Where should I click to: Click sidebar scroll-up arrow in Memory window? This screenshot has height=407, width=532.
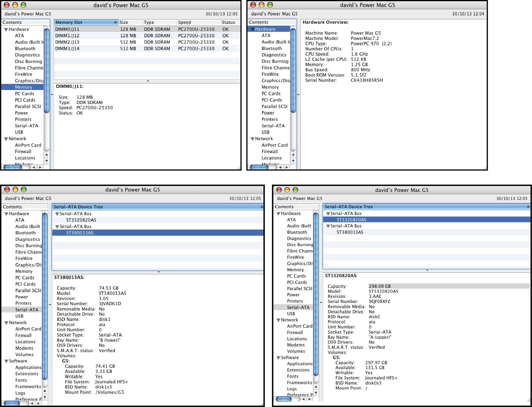47,155
